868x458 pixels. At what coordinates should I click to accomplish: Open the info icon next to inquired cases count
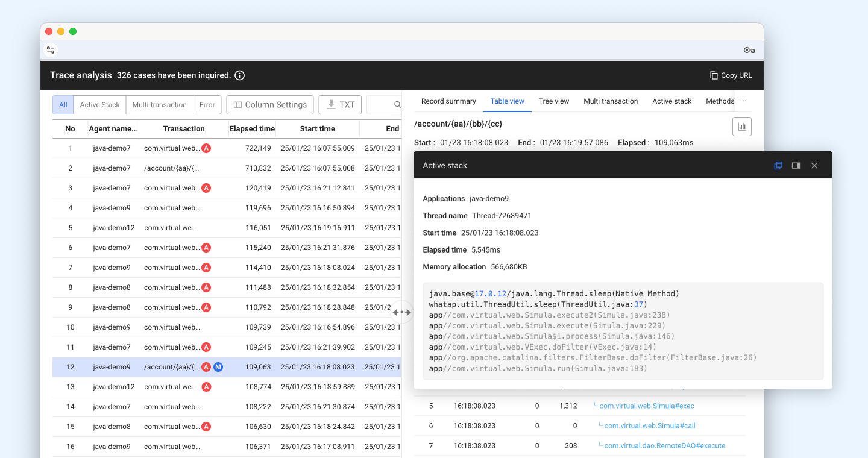(x=240, y=75)
